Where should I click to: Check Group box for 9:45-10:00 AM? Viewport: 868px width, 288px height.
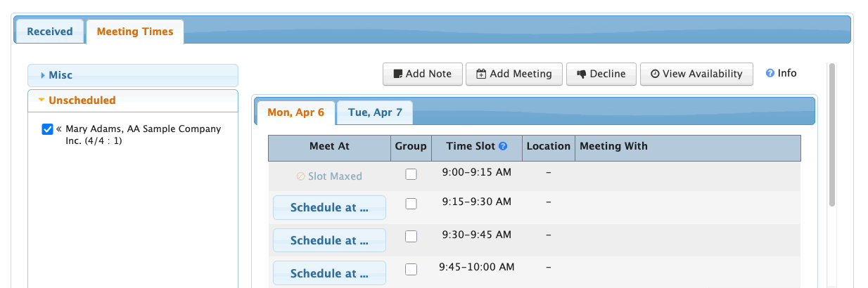pos(411,269)
